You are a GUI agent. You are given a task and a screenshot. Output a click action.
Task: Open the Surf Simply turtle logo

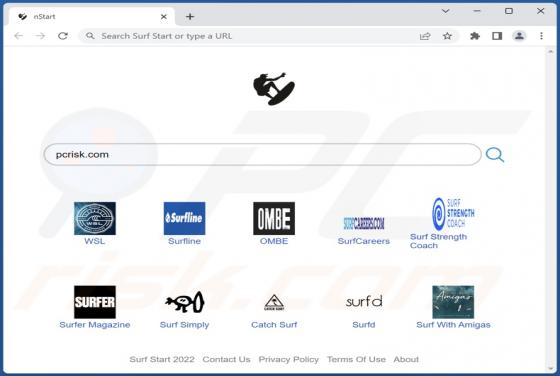coord(184,302)
